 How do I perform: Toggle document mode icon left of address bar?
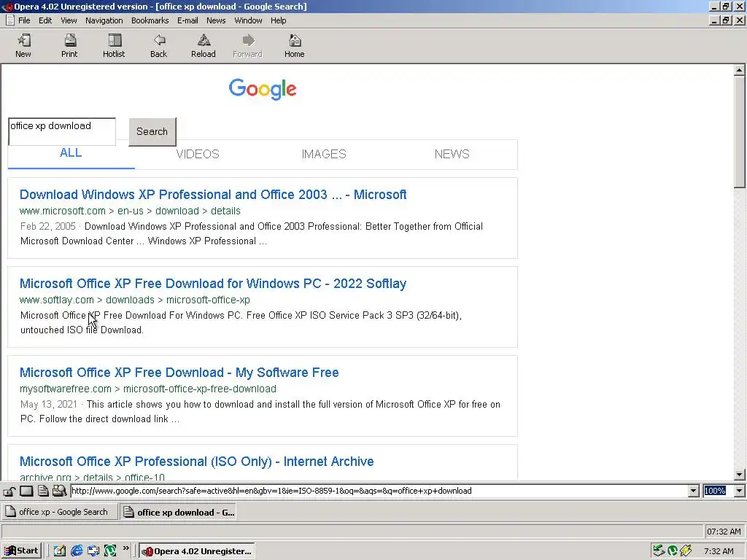[43, 491]
